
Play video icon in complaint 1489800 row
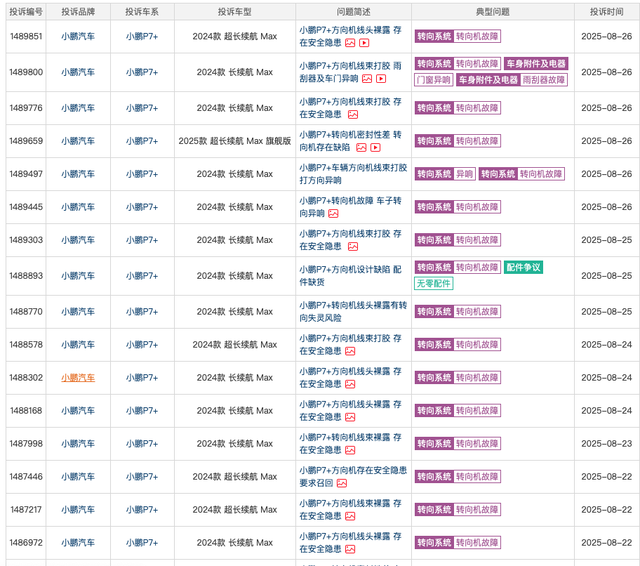(x=381, y=79)
